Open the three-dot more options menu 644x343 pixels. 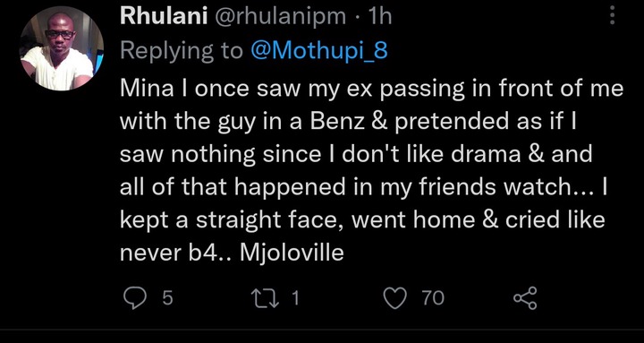pyautogui.click(x=613, y=15)
